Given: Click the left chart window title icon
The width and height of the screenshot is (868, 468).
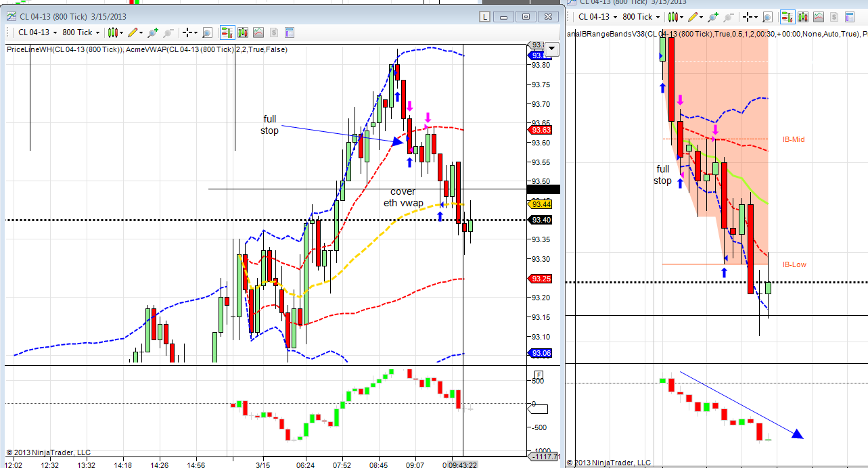Looking at the screenshot, I should pyautogui.click(x=12, y=16).
